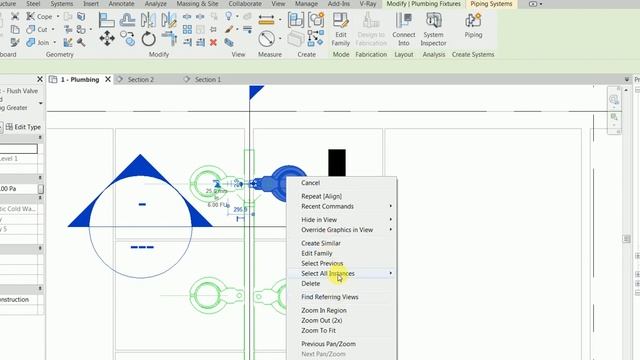Open the Analyze ribbon tab
The image size is (640, 360).
pos(156,4)
